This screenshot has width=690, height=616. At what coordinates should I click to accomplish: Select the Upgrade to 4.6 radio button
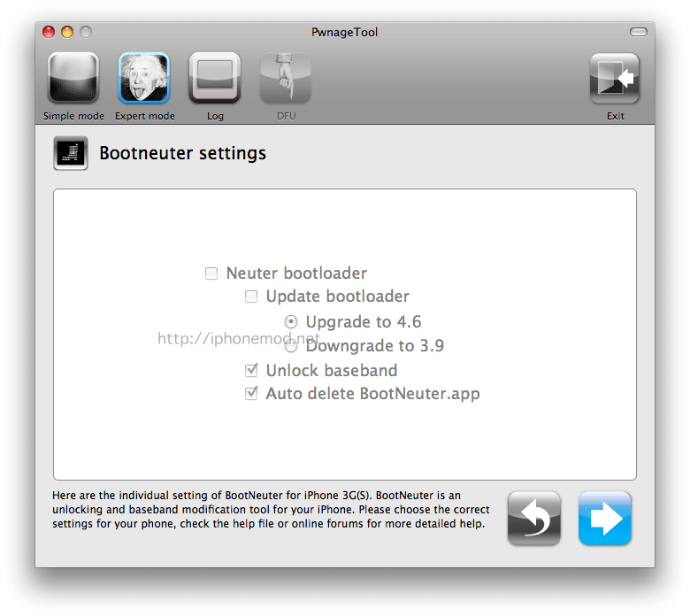click(291, 322)
